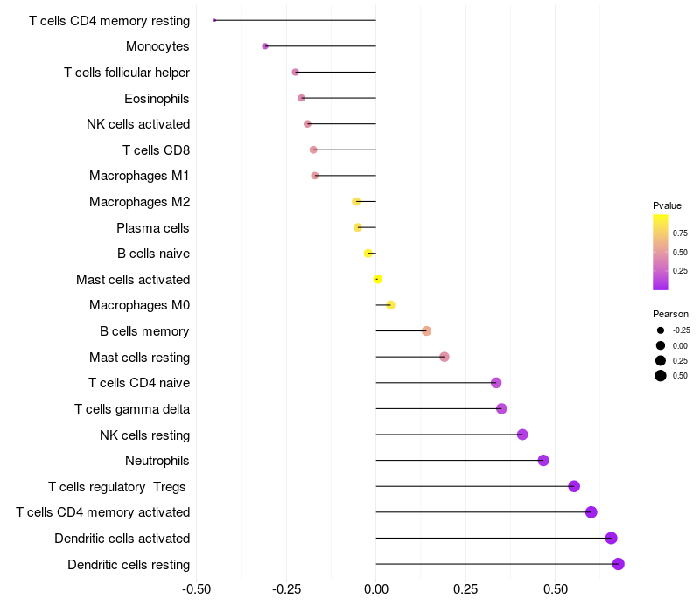
Task: Click the B cells memory data point
Action: click(x=426, y=330)
